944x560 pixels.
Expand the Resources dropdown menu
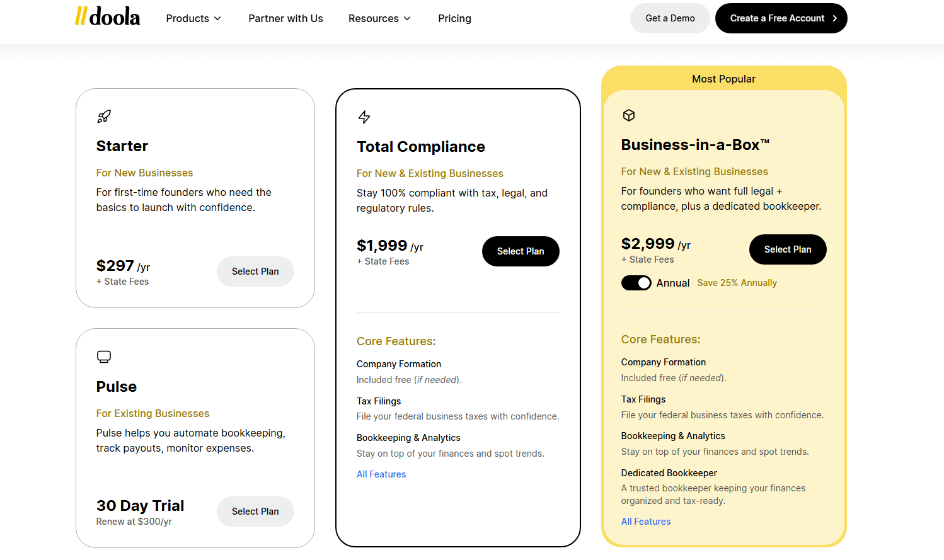click(379, 18)
